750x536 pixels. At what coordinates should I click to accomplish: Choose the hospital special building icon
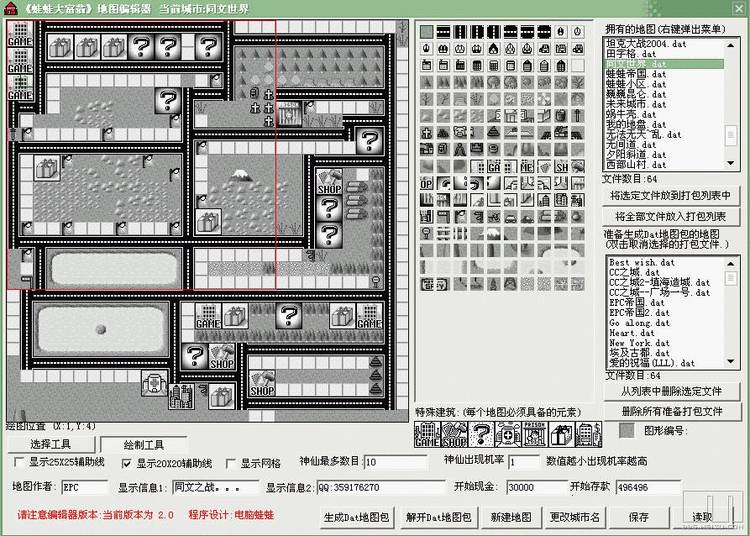508,435
